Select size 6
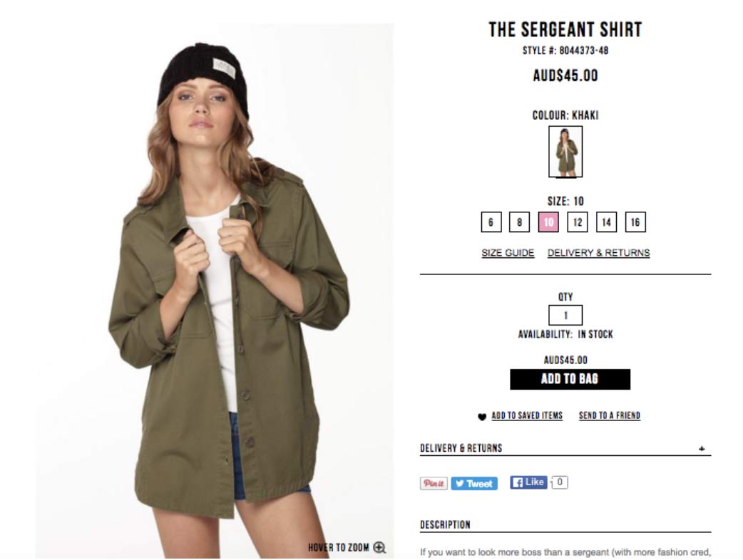 tap(491, 222)
